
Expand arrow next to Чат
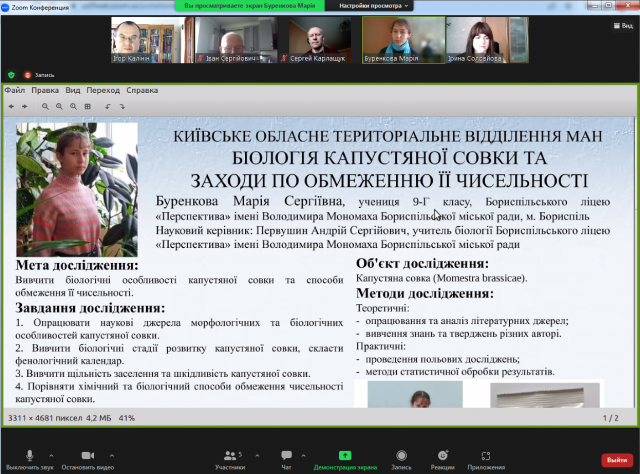[303, 455]
